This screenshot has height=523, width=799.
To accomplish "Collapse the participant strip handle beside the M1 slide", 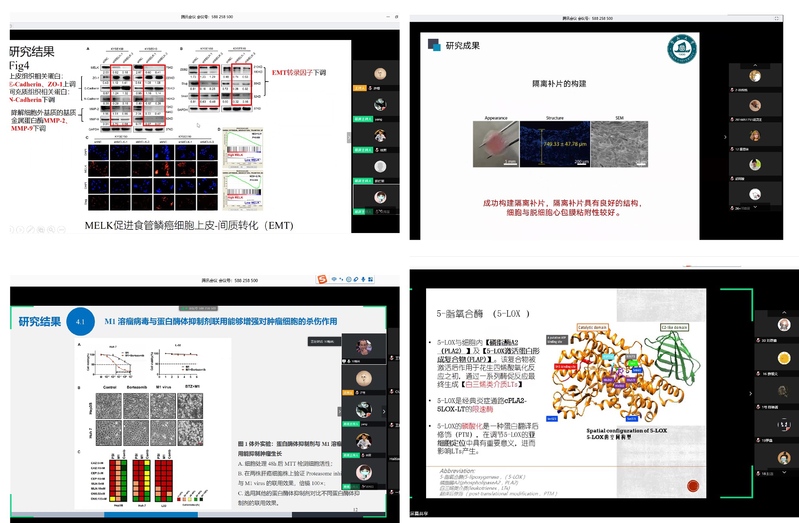I will tap(339, 411).
